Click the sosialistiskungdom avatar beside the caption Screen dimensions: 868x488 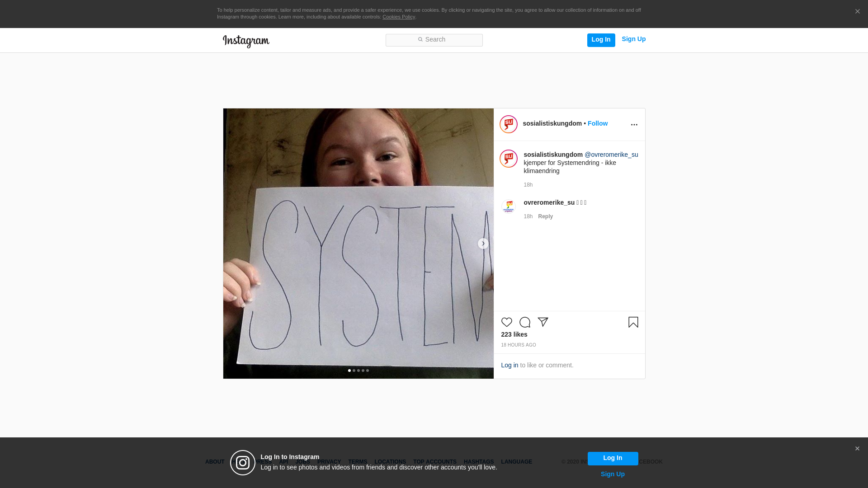click(509, 159)
